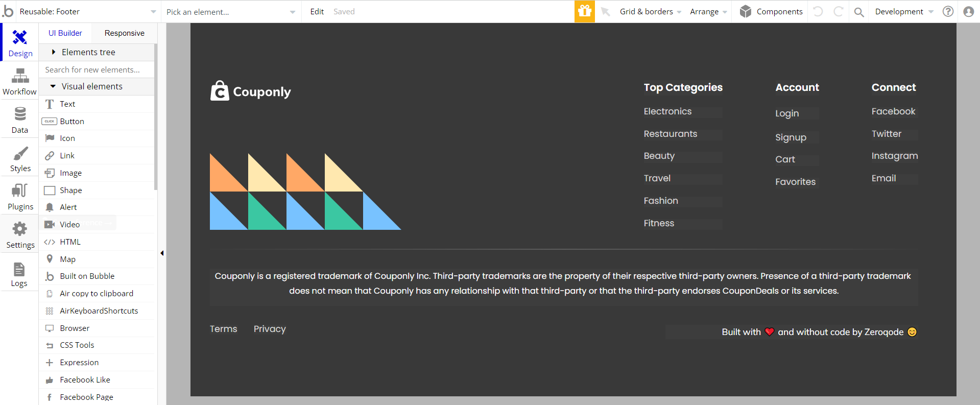Select the Alert element
Viewport: 980px width, 405px height.
(96, 207)
